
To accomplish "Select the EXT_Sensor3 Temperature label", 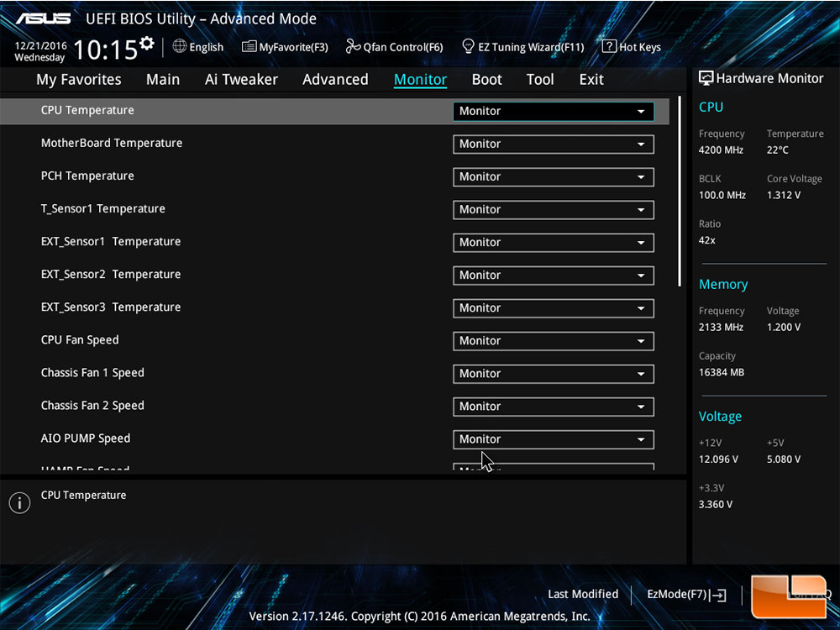I will pyautogui.click(x=111, y=307).
